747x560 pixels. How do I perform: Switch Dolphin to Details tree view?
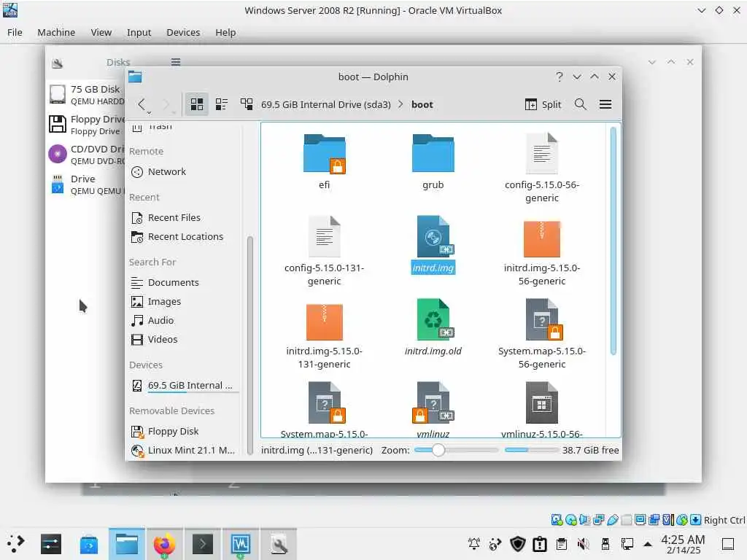247,104
